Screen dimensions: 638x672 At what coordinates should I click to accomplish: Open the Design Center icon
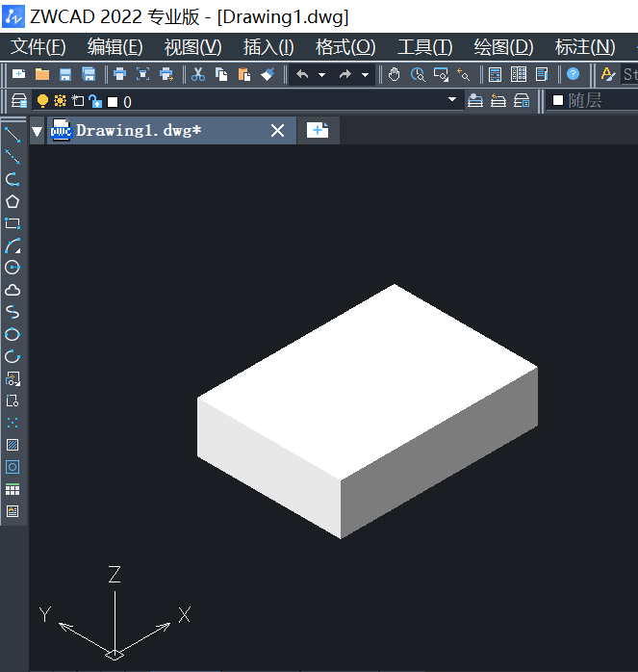click(x=519, y=74)
